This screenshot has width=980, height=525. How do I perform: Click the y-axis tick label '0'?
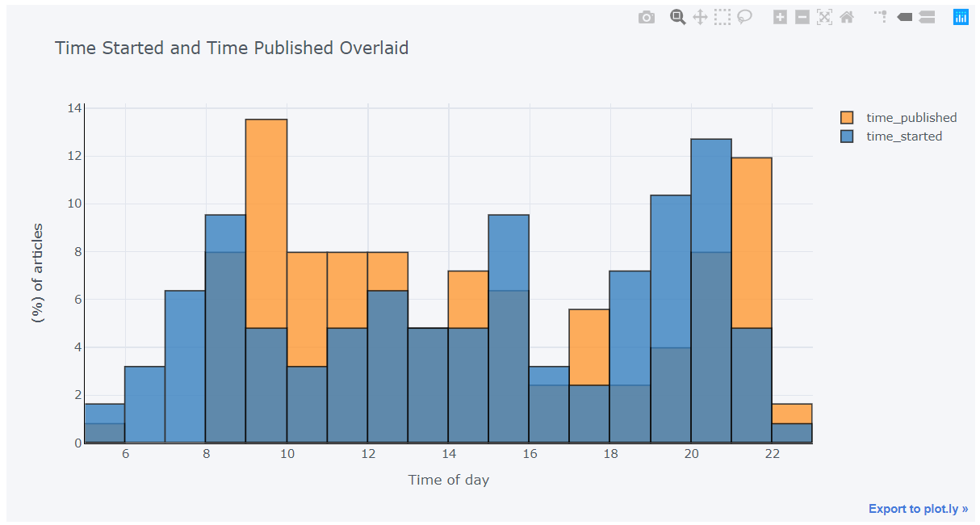77,443
